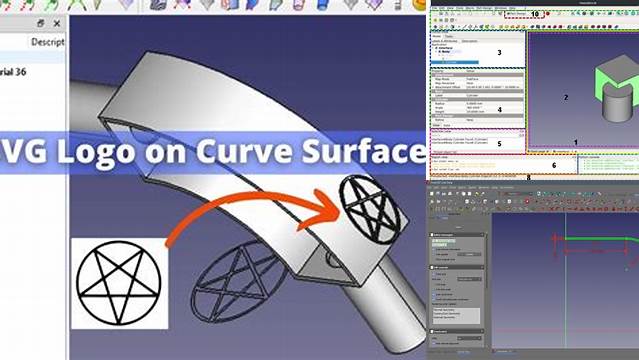
Task: Click the green crossed-curves icon in toolbar
Action: pyautogui.click(x=75, y=4)
